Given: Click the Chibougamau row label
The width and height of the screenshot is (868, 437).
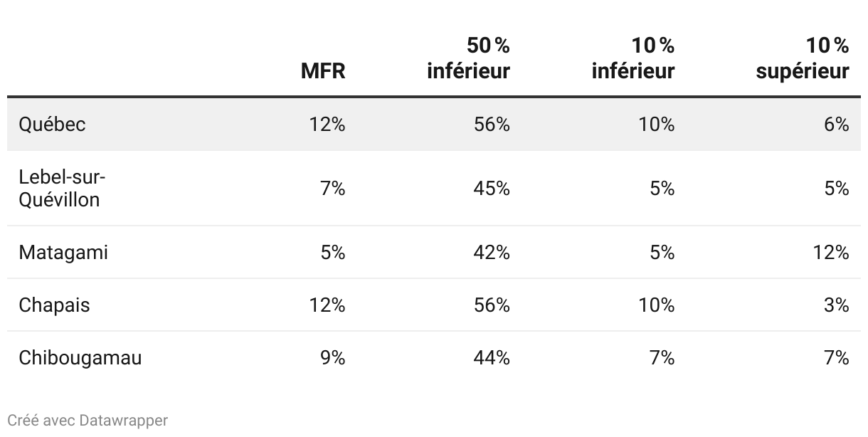Looking at the screenshot, I should coord(80,358).
